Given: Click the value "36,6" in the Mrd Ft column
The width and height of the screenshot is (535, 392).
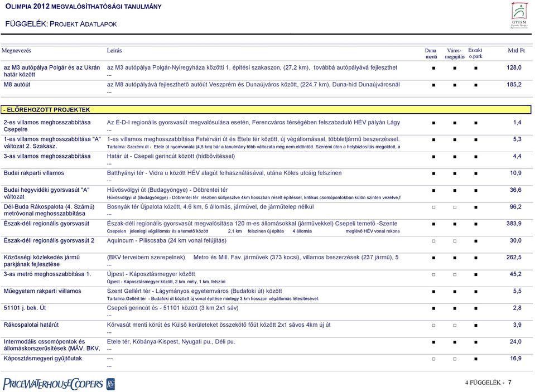Looking at the screenshot, I should click(x=515, y=190).
